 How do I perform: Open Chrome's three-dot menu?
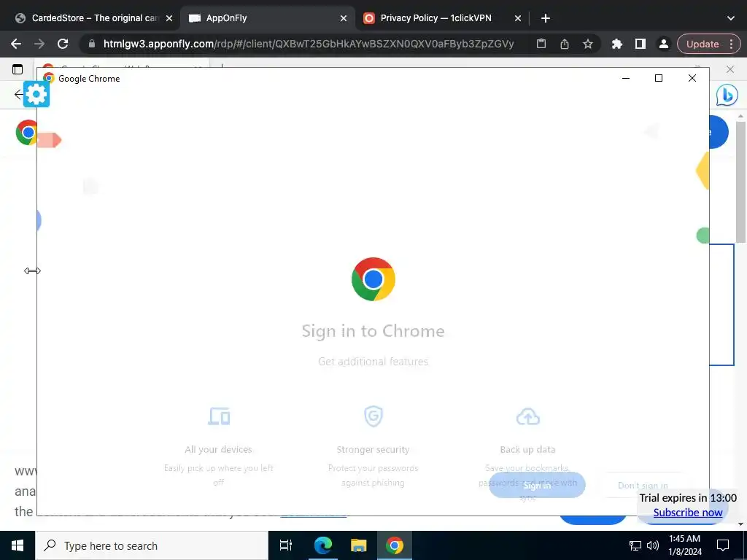731,44
